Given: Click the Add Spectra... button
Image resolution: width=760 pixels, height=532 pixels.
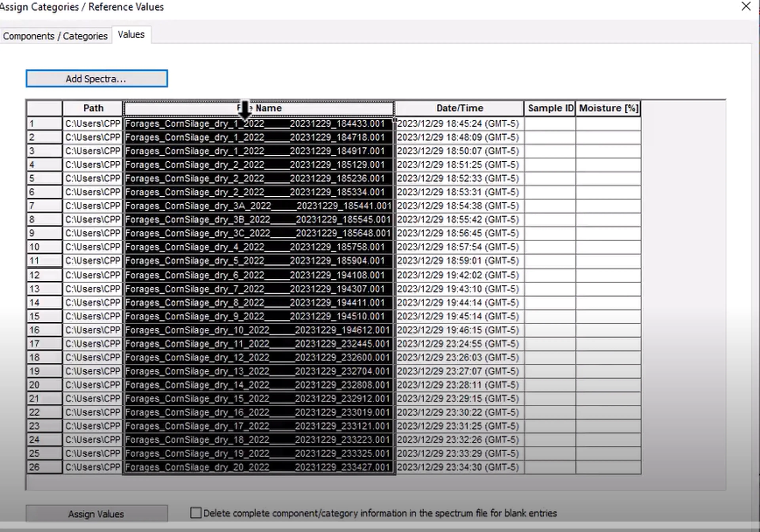Looking at the screenshot, I should click(x=97, y=79).
